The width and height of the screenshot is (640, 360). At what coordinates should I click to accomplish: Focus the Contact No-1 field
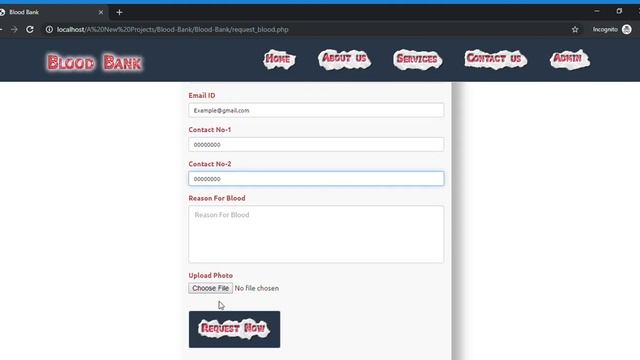(316, 144)
